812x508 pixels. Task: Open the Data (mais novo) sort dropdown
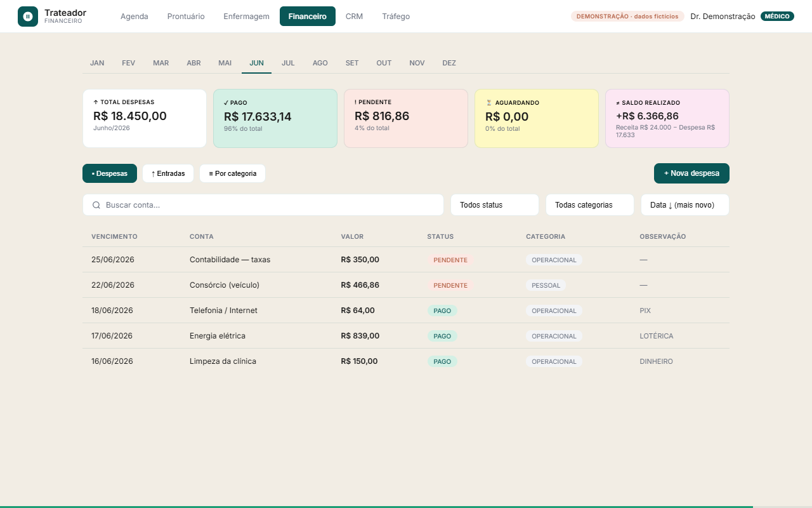click(x=685, y=205)
